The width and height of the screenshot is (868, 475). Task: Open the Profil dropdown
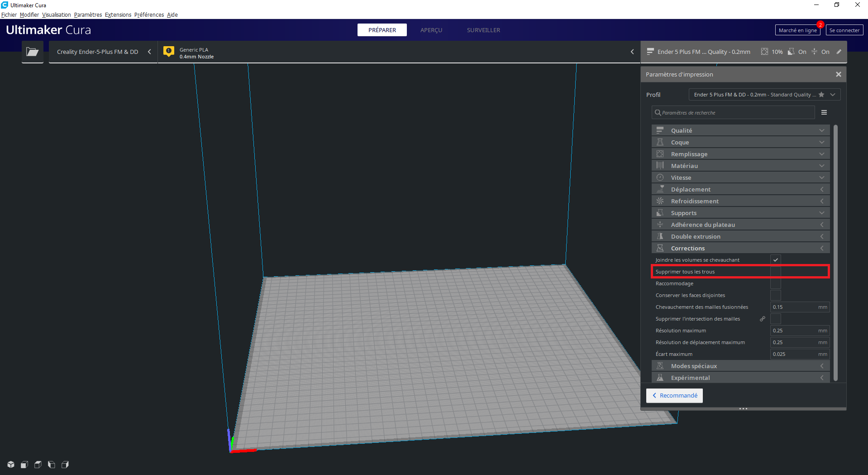coord(765,95)
